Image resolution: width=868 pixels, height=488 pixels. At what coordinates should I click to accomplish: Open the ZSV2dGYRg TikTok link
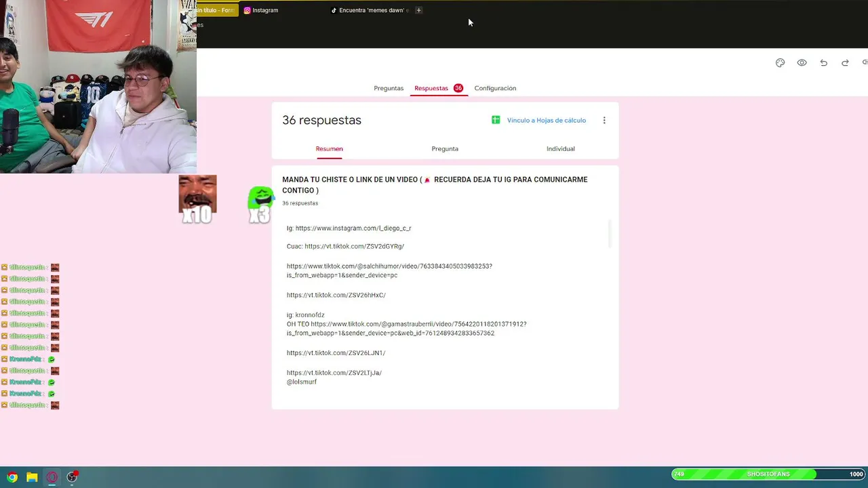click(354, 247)
